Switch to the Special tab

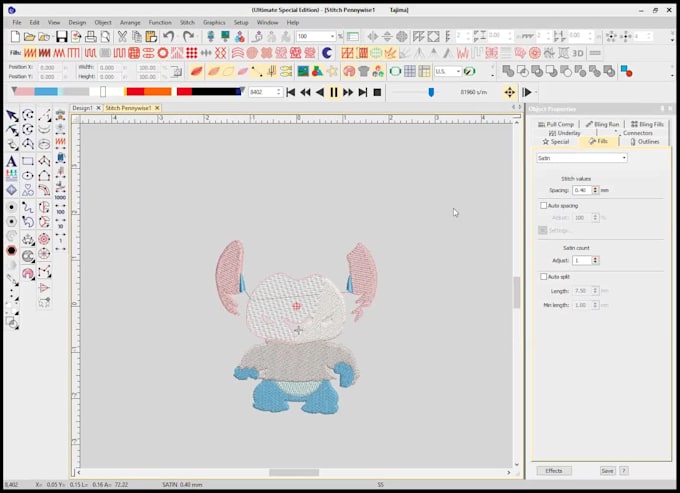(556, 141)
